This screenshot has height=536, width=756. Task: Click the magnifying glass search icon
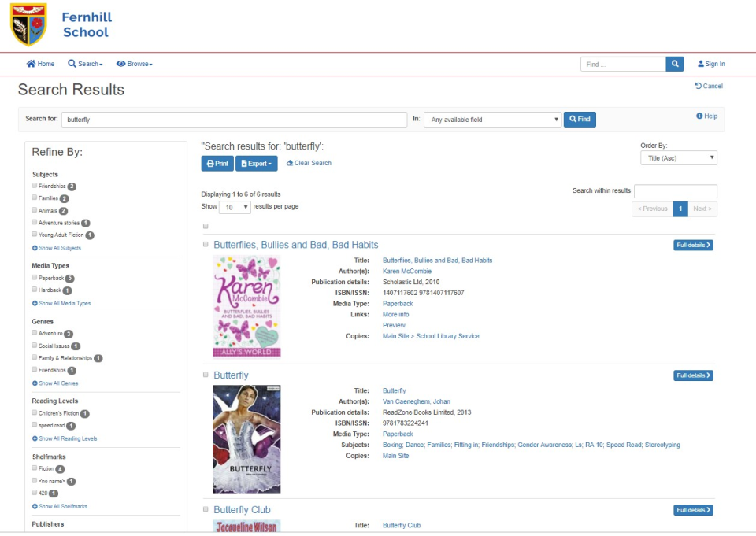tap(675, 64)
